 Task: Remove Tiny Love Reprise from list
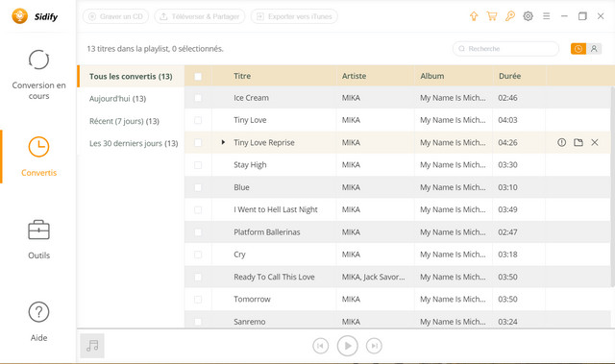(x=595, y=142)
